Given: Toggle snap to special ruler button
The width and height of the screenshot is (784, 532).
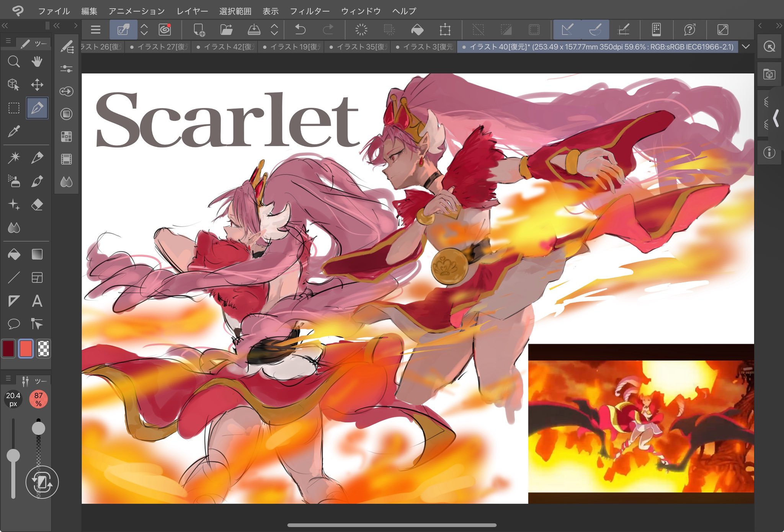Looking at the screenshot, I should [595, 29].
